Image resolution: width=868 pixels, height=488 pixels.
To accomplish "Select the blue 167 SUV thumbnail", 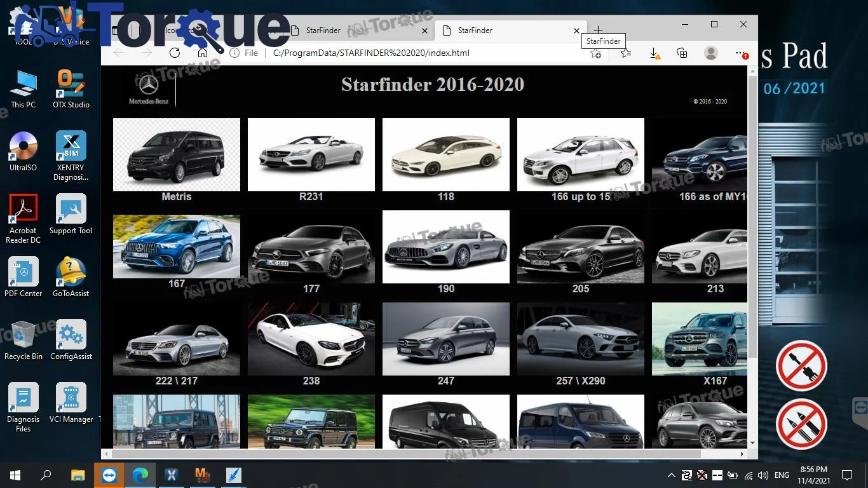I will pos(177,247).
